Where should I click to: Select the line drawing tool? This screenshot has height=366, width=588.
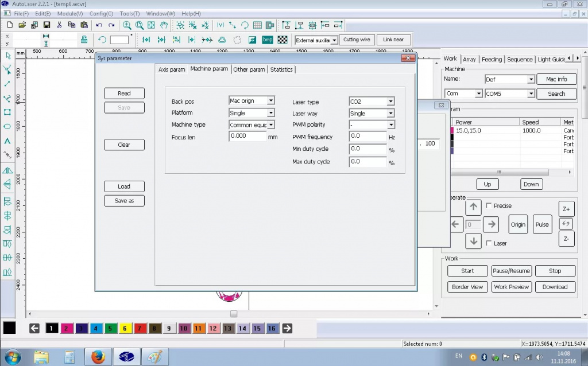pyautogui.click(x=7, y=84)
